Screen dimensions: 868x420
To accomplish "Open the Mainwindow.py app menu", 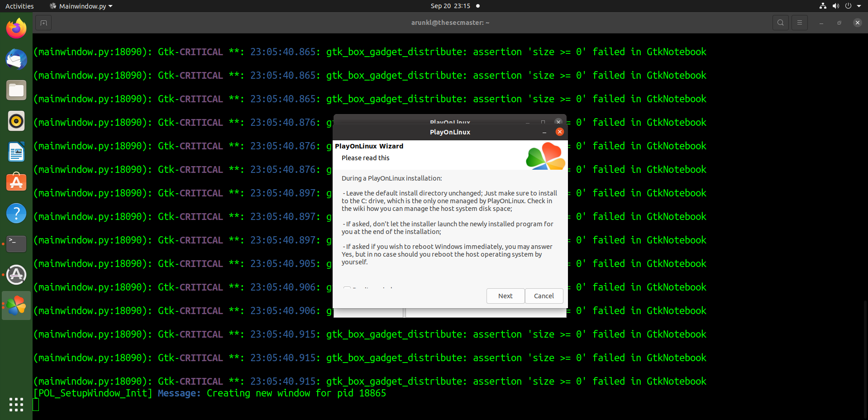I will pyautogui.click(x=81, y=6).
